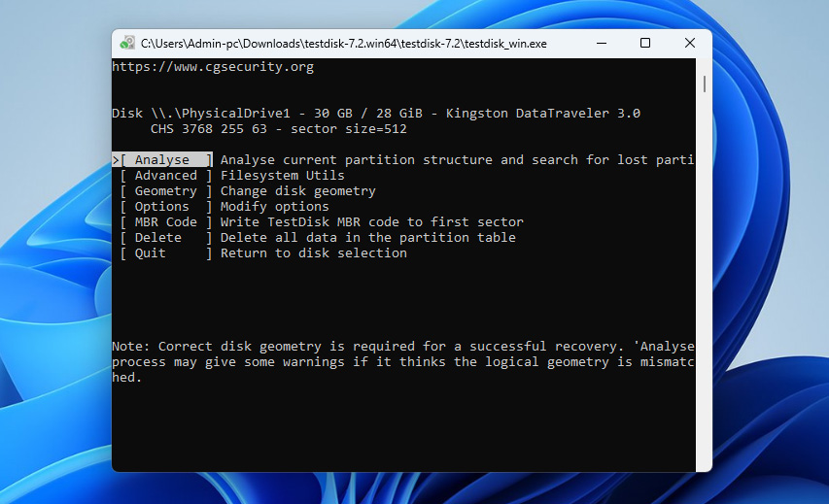Click the vertical scrollbar thumb of console
The height and width of the screenshot is (504, 829).
point(705,84)
